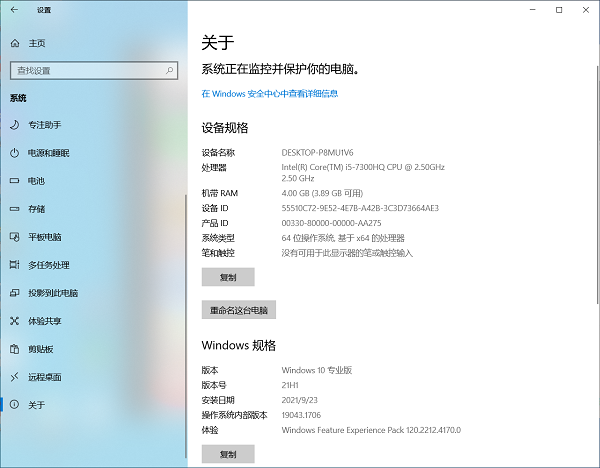
Task: Select the About (关于) sidebar item
Action: click(x=36, y=405)
